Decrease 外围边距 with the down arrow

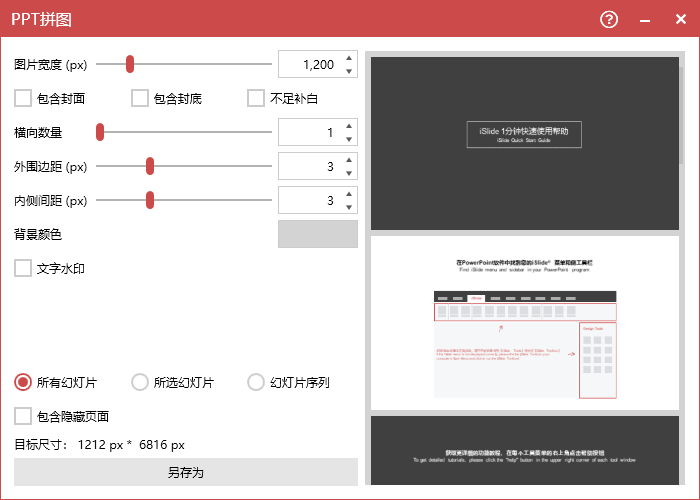click(x=349, y=173)
